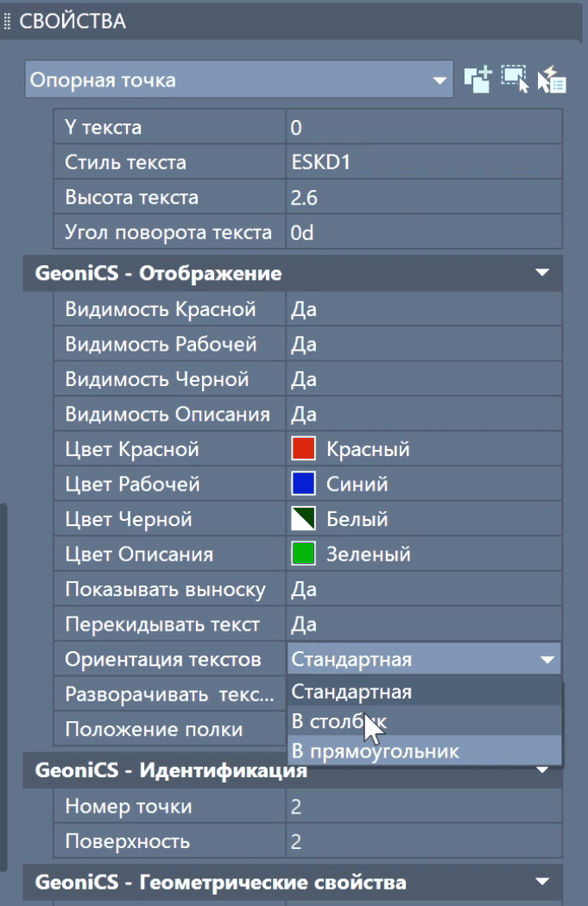The image size is (588, 906).
Task: Toggle the Показывать выноску value
Action: (423, 590)
